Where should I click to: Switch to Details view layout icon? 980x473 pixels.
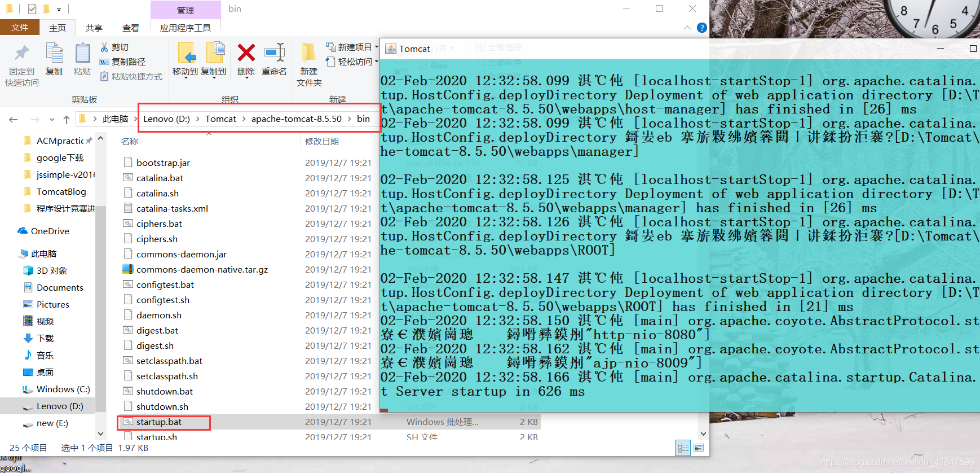(683, 448)
